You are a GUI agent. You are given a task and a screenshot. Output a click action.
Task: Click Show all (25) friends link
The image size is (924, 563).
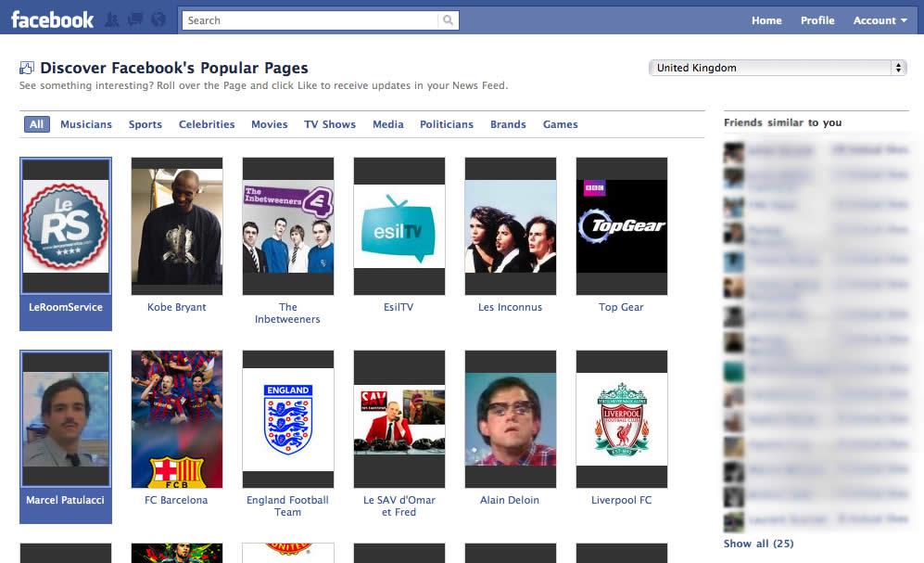[x=758, y=544]
